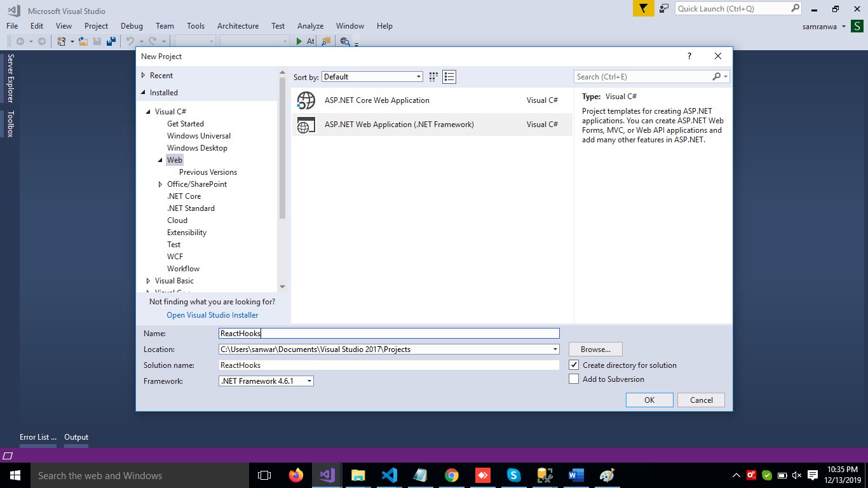The width and height of the screenshot is (868, 488).
Task: Uncheck Create directory for solution
Action: [574, 365]
